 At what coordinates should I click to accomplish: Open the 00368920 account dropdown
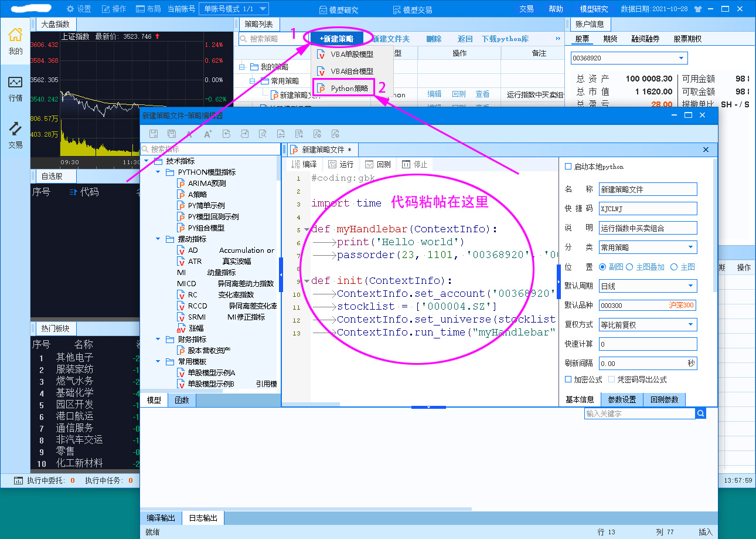629,58
